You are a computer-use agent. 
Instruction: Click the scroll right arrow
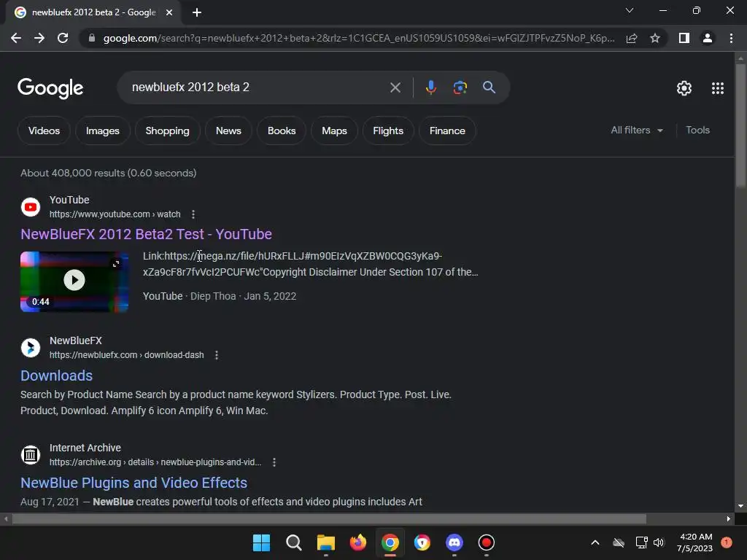coord(729,518)
